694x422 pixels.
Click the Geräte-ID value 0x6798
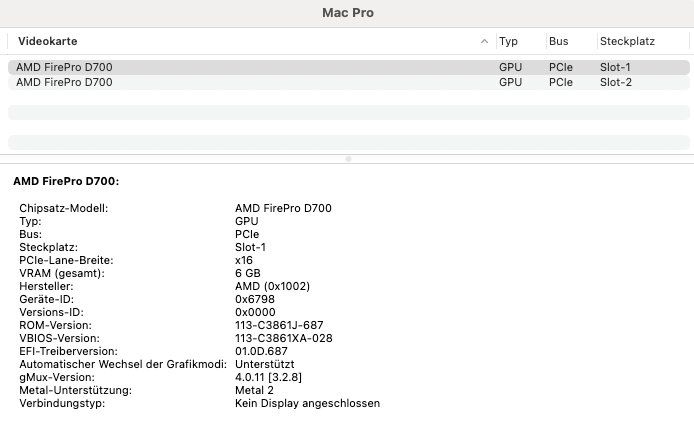255,299
